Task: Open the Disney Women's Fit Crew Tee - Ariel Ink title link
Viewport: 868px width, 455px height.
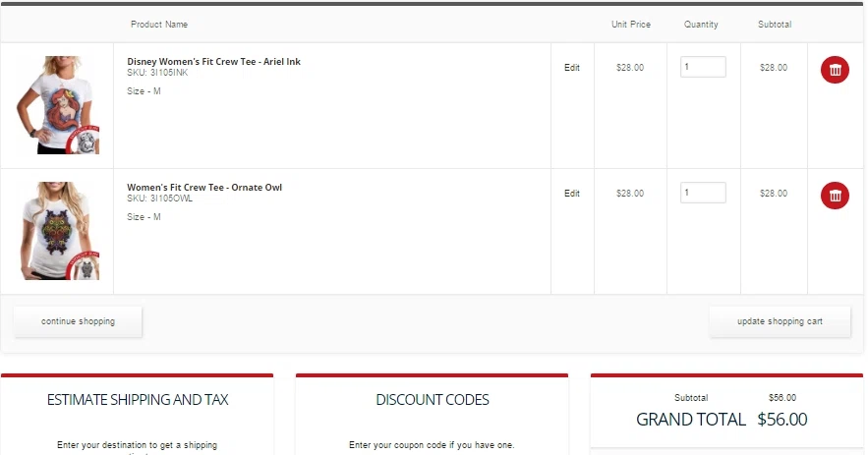Action: tap(213, 62)
